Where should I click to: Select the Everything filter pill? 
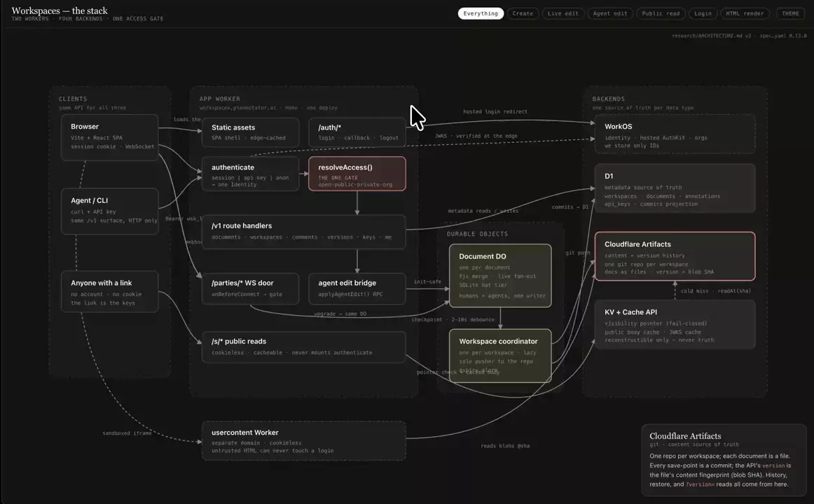pyautogui.click(x=481, y=13)
